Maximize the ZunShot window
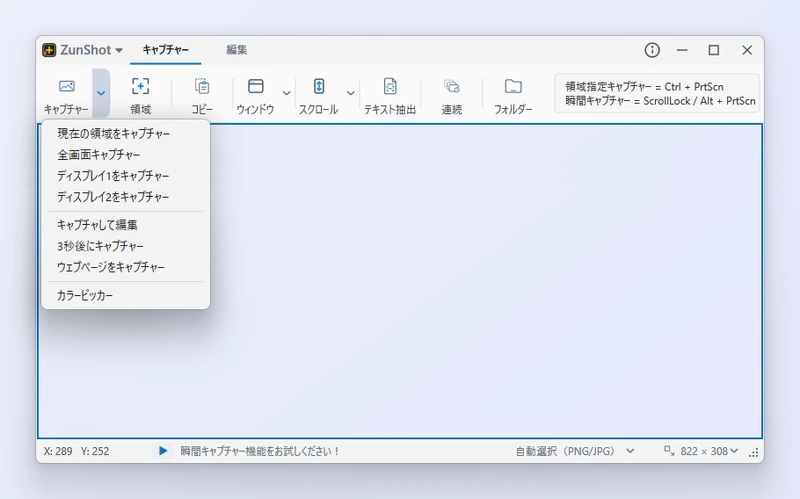Viewport: 800px width, 499px height. [714, 50]
